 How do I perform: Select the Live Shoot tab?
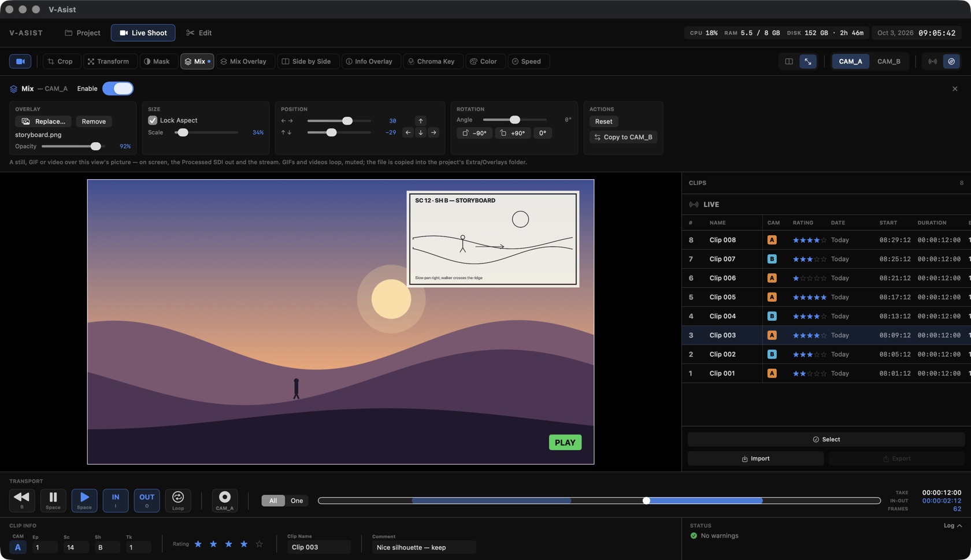143,33
